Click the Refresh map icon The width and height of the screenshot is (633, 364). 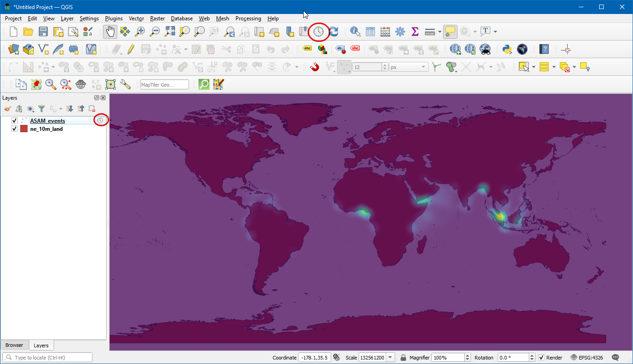click(x=333, y=32)
